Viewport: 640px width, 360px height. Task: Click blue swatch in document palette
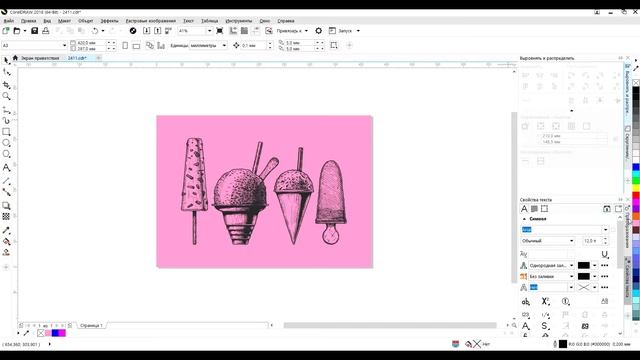pos(55,333)
